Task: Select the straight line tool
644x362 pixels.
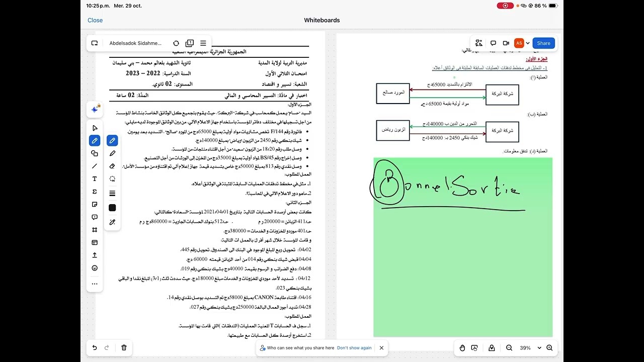Action: (95, 166)
